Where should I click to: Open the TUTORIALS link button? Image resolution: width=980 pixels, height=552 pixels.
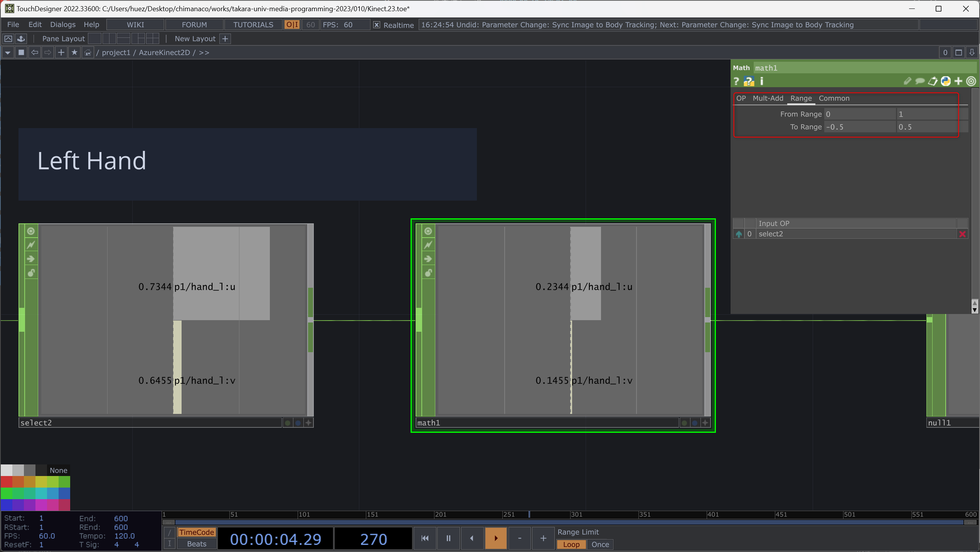[x=253, y=25]
